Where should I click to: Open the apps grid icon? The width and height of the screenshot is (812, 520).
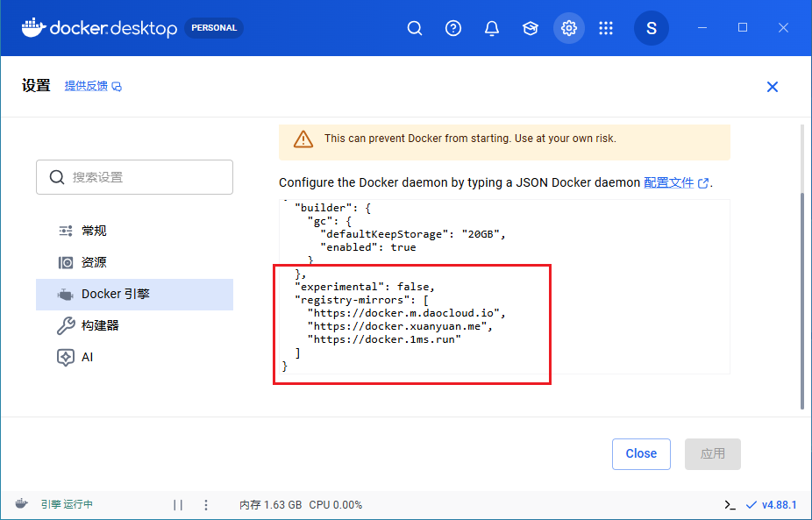click(x=606, y=28)
